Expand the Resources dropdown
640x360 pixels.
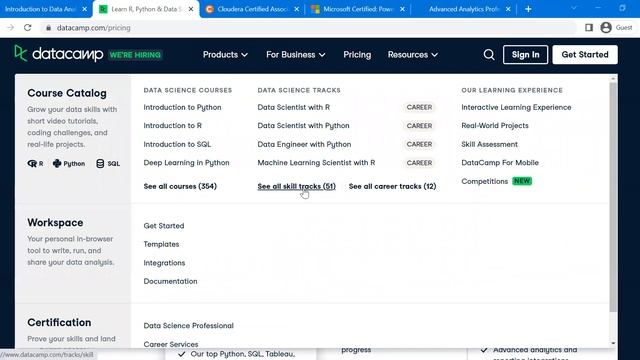[x=413, y=55]
